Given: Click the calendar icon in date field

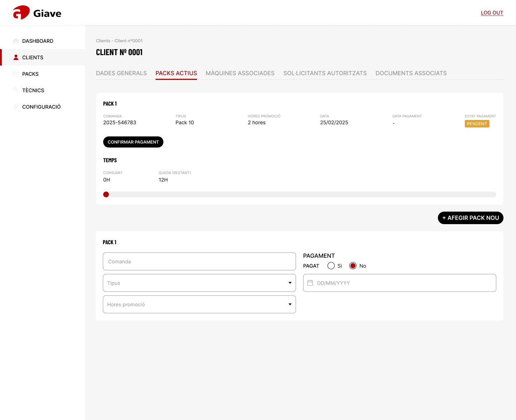Looking at the screenshot, I should click(x=310, y=283).
